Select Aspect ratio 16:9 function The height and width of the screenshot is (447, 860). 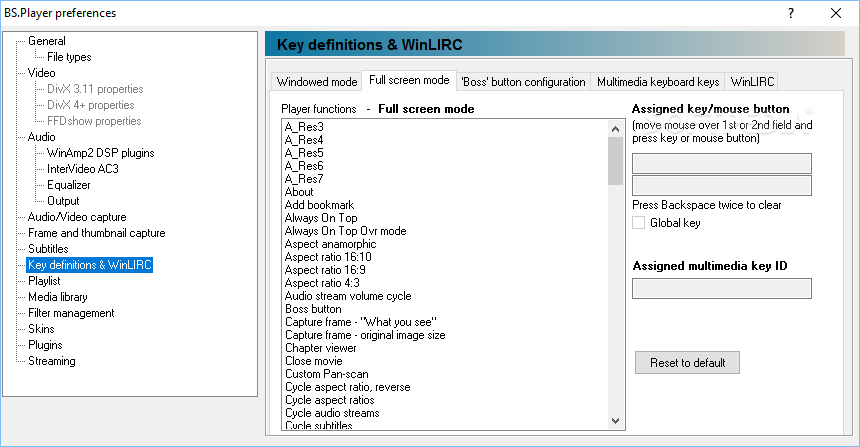325,270
